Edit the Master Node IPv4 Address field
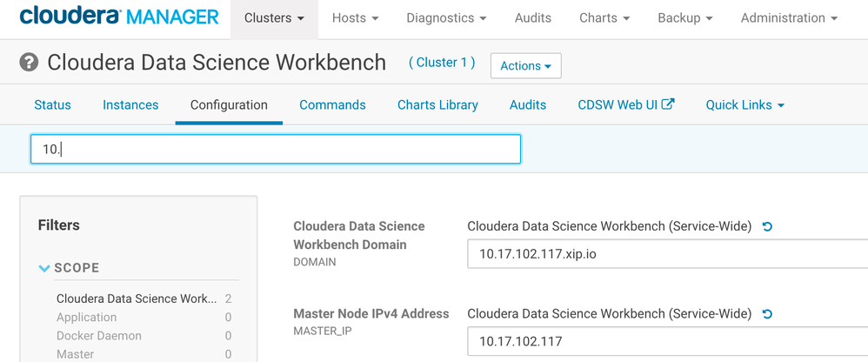Viewport: 868px width, 362px height. pos(666,341)
